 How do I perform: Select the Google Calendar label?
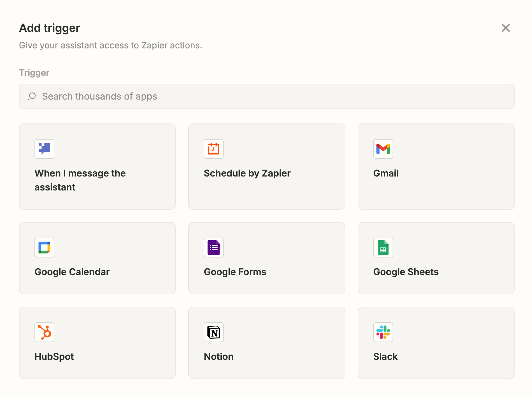tap(72, 272)
